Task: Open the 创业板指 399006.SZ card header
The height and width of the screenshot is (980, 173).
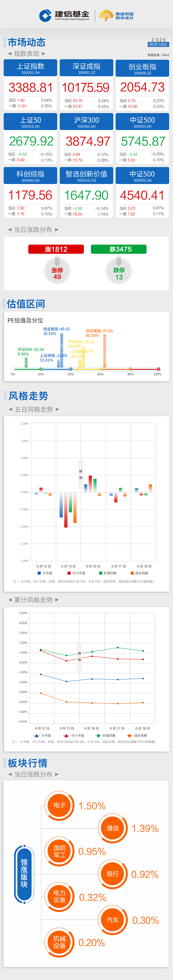Action: pos(142,68)
